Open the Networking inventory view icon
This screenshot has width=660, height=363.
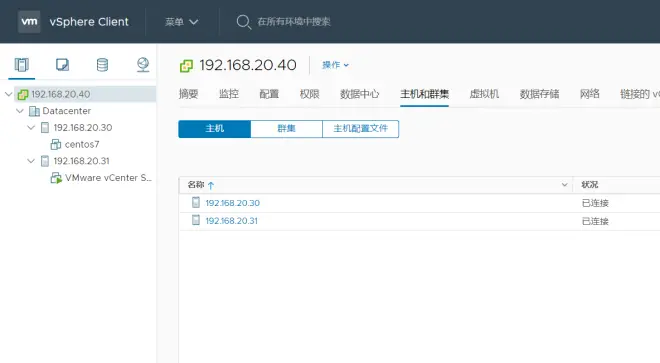[143, 65]
